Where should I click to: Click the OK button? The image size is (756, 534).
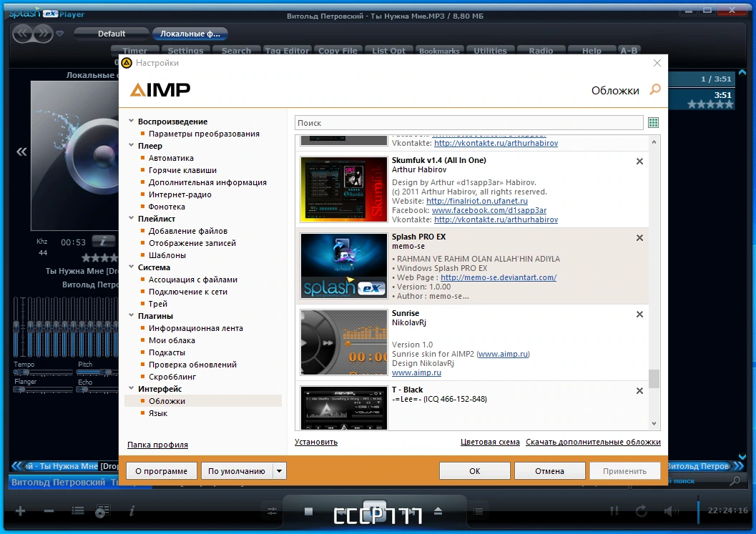[474, 471]
